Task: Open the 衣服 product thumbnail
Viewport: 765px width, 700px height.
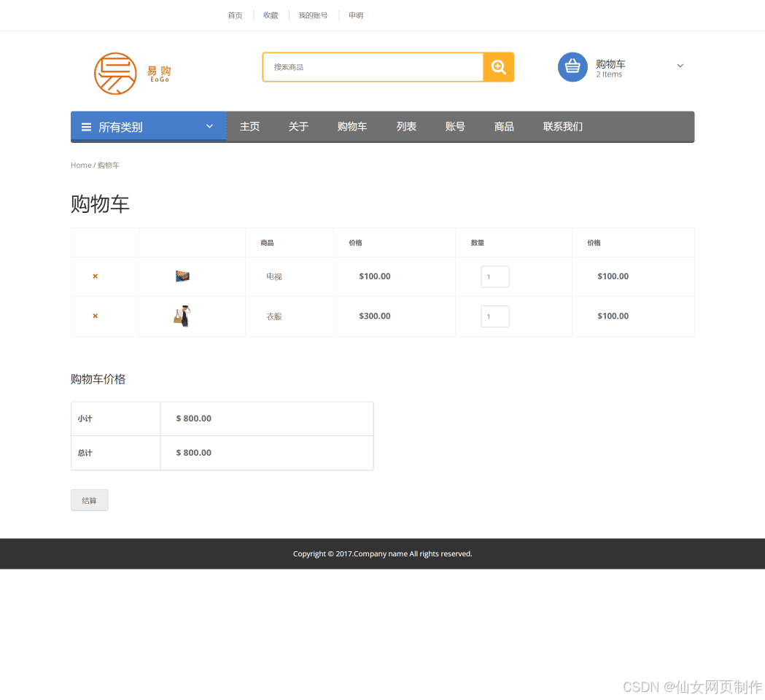Action: (x=182, y=316)
